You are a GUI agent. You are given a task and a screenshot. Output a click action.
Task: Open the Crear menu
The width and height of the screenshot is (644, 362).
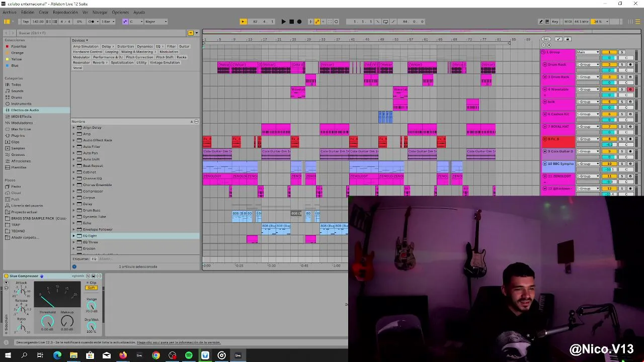tap(44, 12)
